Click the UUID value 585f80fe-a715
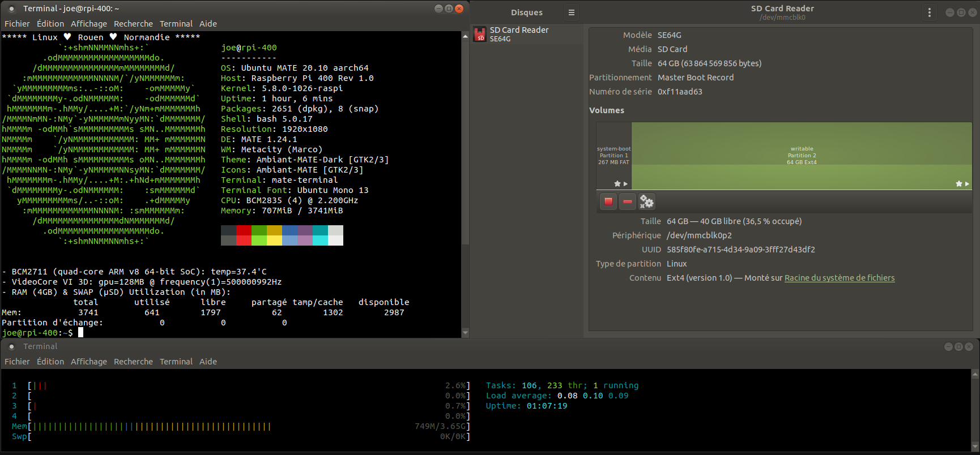 741,250
